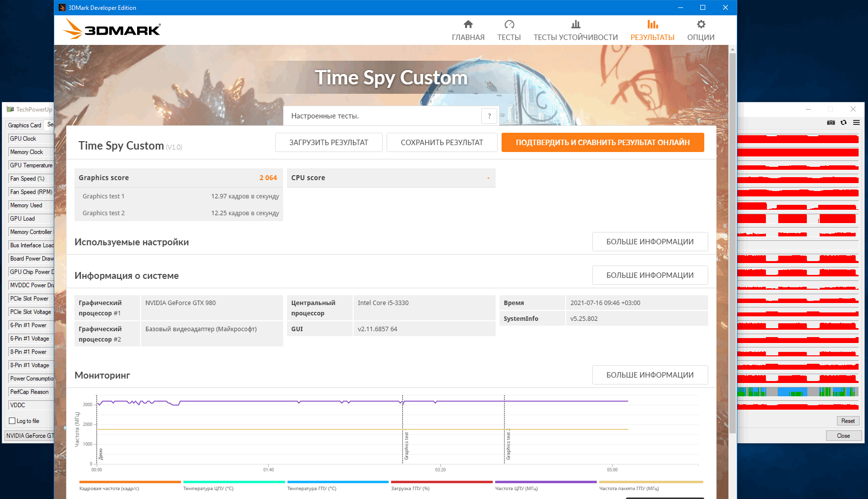Image resolution: width=868 pixels, height=499 pixels.
Task: Open the ТЕСТЫ tab
Action: tap(509, 31)
